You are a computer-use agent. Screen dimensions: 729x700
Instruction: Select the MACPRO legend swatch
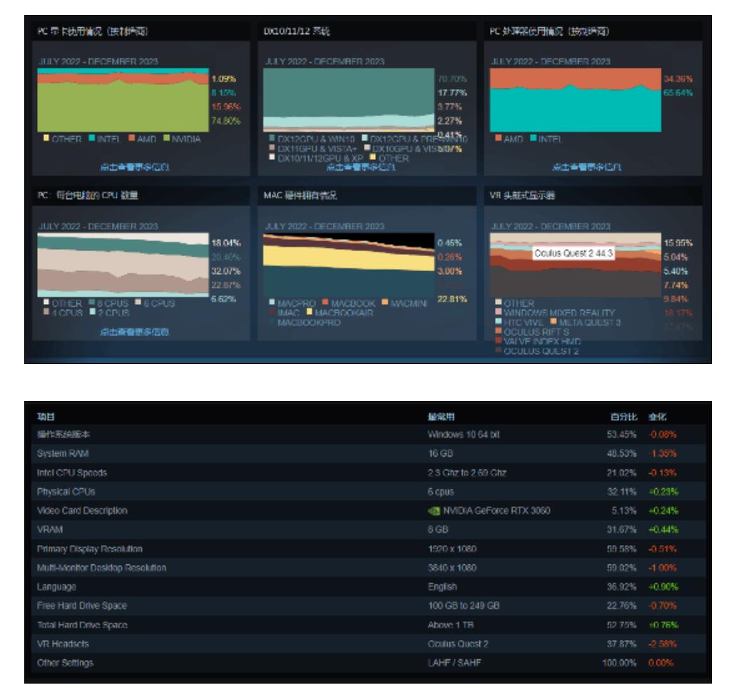(272, 302)
